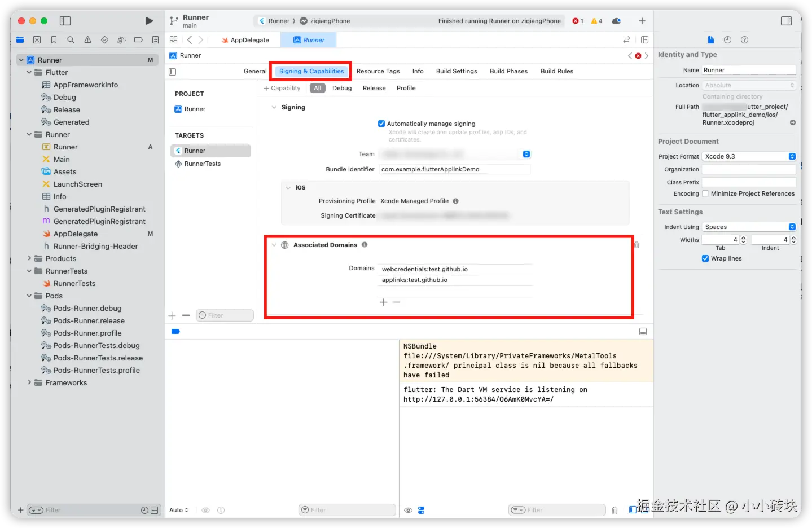Switch to Signing & Capabilities tab
The height and width of the screenshot is (528, 812).
coord(311,71)
